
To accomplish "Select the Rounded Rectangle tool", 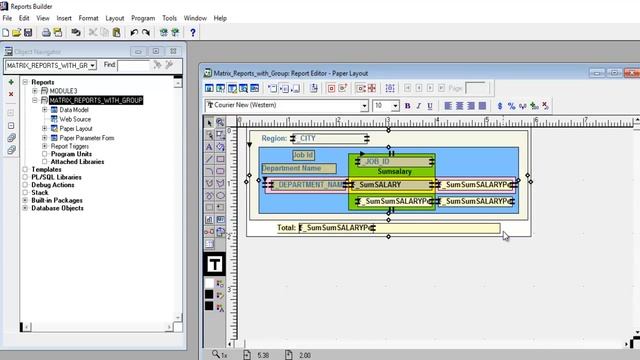I will pos(220,171).
